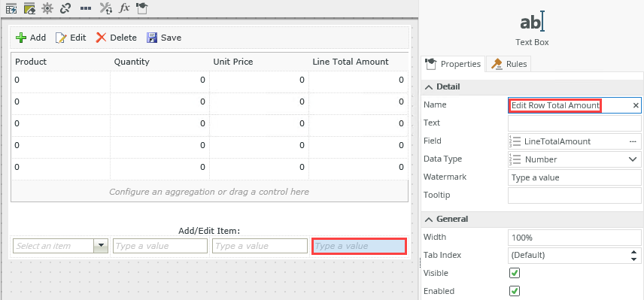This screenshot has width=644, height=300.
Task: Click the wrench tools icon in toolbar
Action: [x=106, y=8]
